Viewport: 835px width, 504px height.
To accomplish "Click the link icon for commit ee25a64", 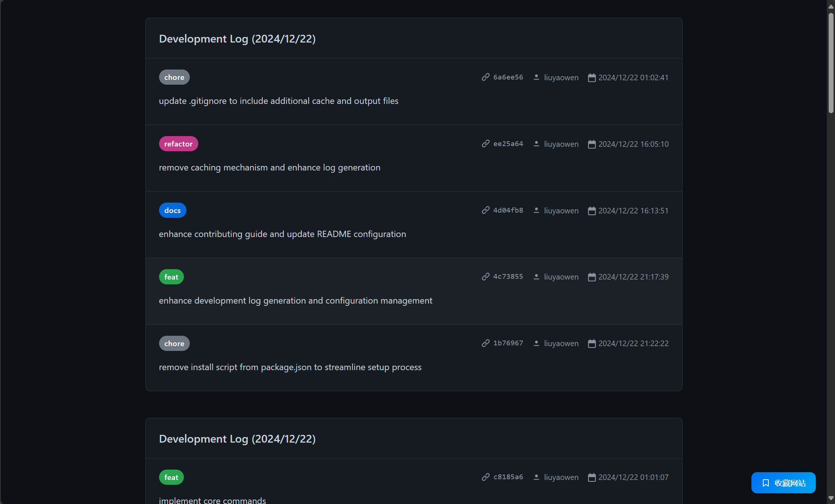I will click(486, 144).
